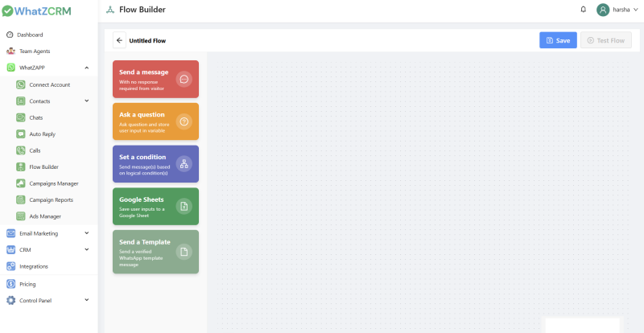Expand the Email Marketing section

86,233
